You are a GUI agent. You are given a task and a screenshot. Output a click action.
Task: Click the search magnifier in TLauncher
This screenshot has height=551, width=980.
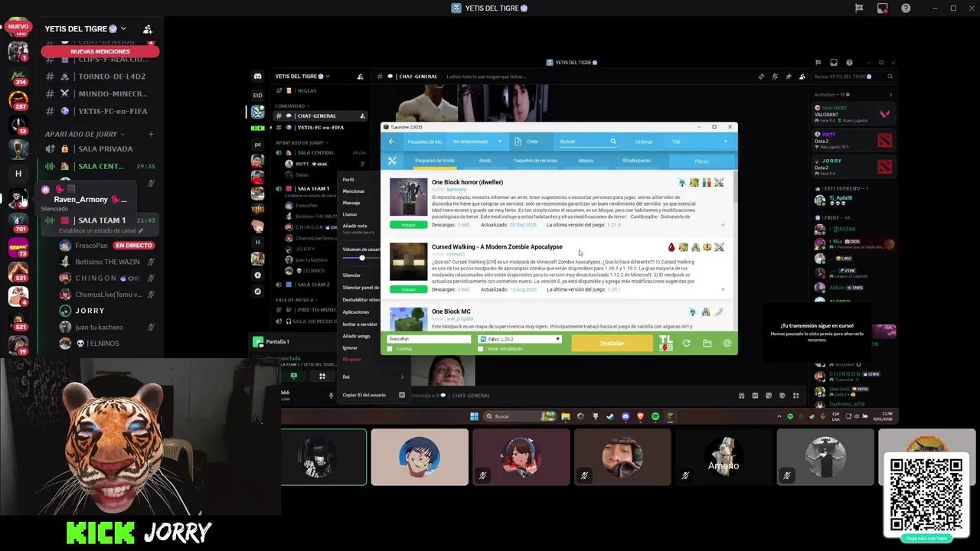[612, 141]
